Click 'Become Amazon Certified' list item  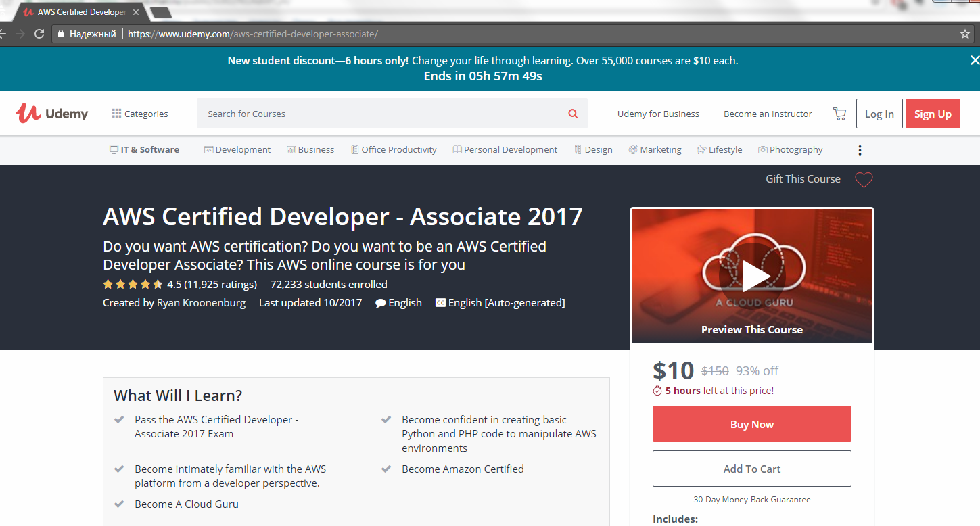463,469
